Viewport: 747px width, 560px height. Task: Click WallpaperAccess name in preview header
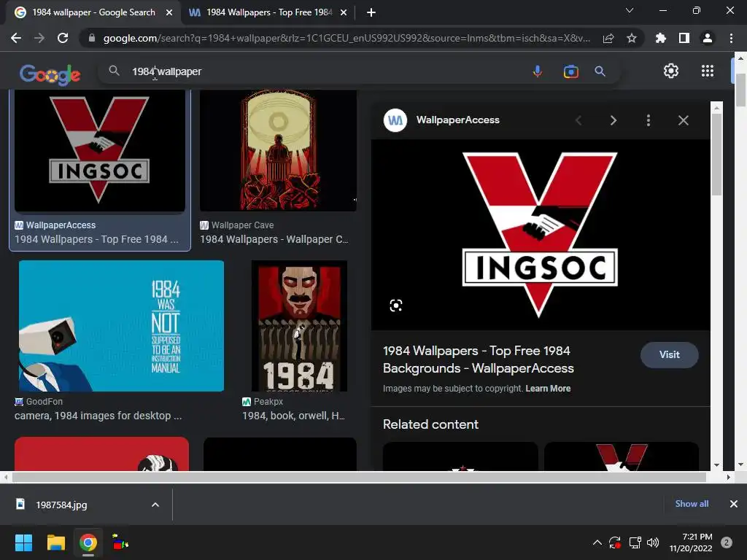[458, 120]
